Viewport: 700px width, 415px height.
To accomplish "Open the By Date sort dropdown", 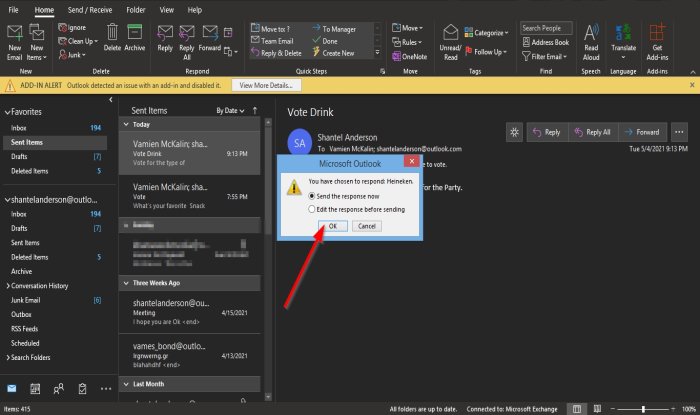I will point(230,111).
